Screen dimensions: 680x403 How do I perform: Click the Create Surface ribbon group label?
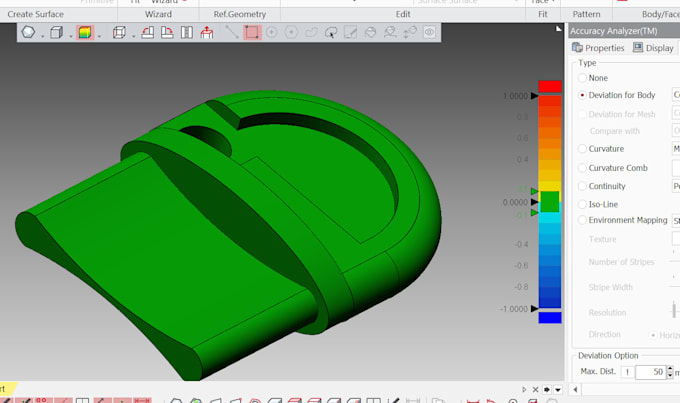coord(36,14)
